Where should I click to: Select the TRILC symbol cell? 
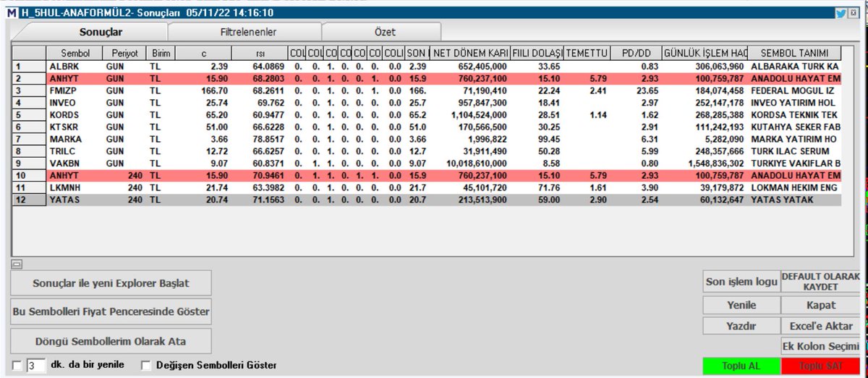[x=75, y=151]
